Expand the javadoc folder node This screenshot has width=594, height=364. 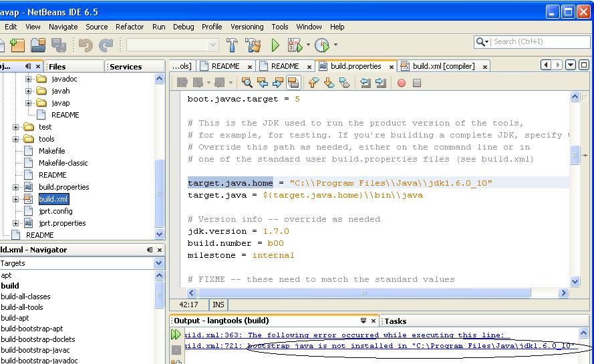click(29, 79)
